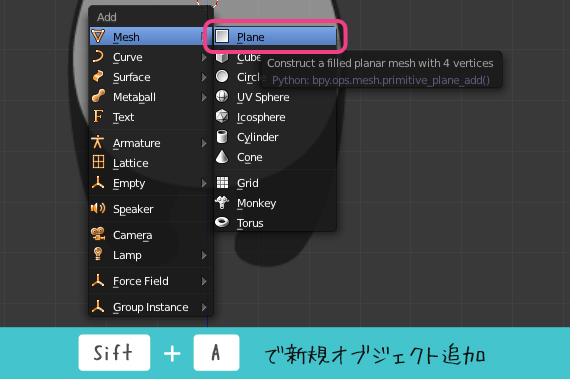Viewport: 570px width, 379px height.
Task: Click the Metaball icon
Action: 98,97
